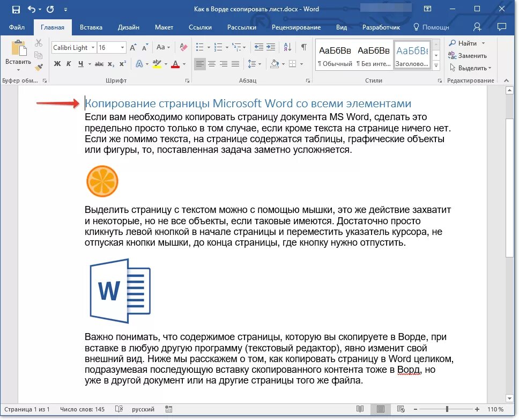Open the comments icon in ribbon

click(502, 27)
